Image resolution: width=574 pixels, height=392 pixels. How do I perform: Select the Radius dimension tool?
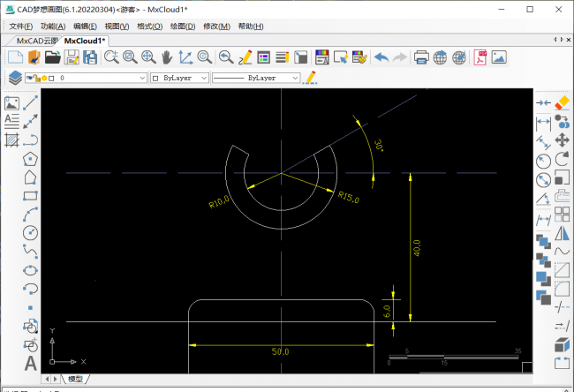coord(543,161)
